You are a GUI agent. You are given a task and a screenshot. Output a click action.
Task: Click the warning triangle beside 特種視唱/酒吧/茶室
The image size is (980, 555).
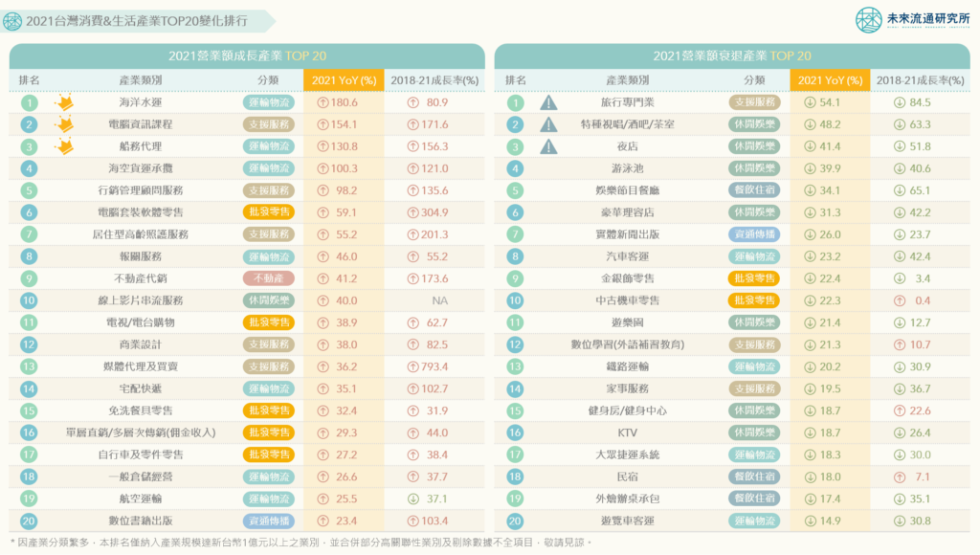coord(548,124)
